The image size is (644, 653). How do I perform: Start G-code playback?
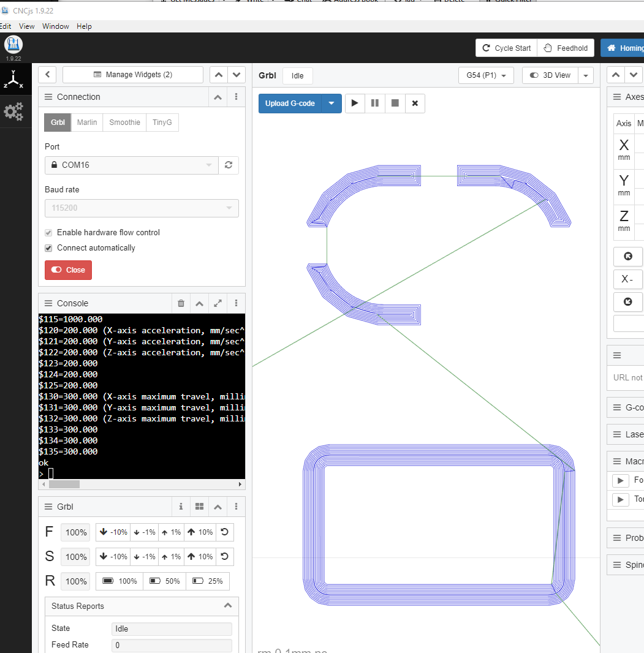pos(355,104)
